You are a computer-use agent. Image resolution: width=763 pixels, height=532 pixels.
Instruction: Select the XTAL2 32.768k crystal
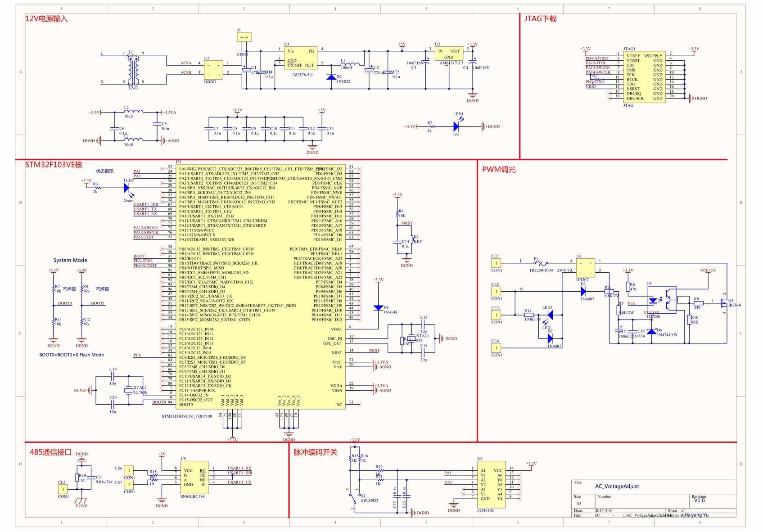tap(129, 390)
